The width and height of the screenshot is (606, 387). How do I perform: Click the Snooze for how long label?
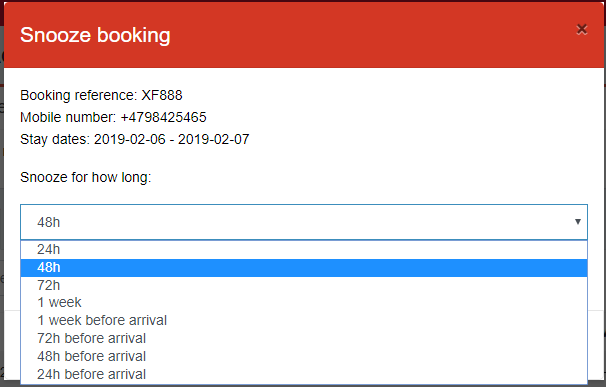[x=85, y=177]
